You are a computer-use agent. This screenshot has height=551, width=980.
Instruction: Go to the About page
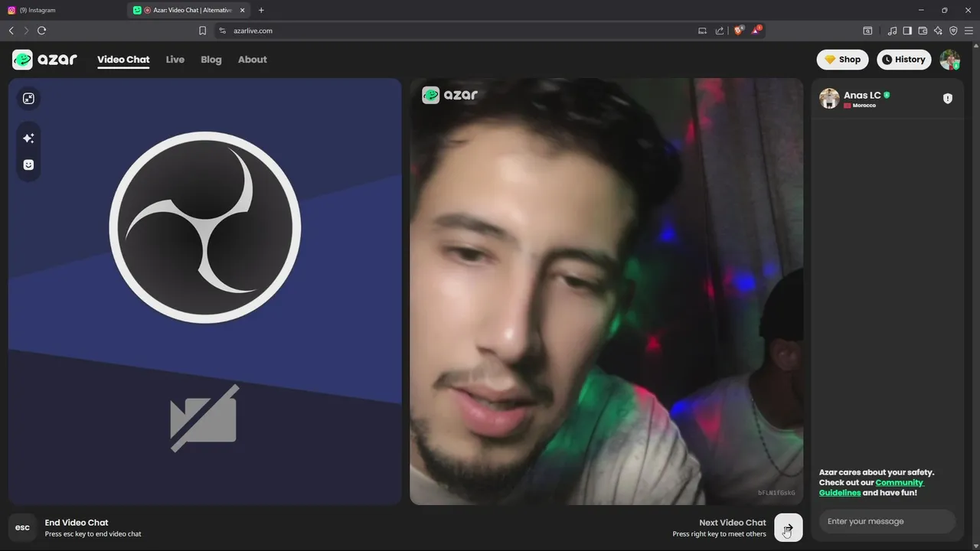pyautogui.click(x=253, y=60)
